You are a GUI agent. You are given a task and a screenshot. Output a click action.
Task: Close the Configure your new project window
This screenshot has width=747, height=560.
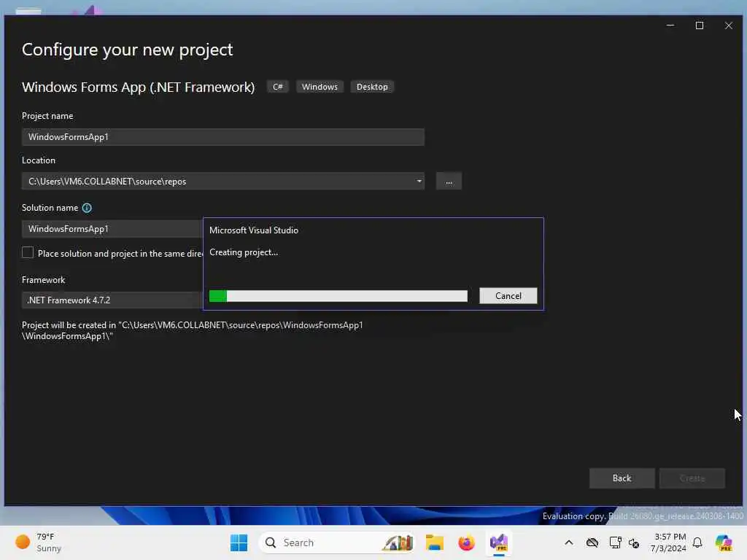pos(729,26)
